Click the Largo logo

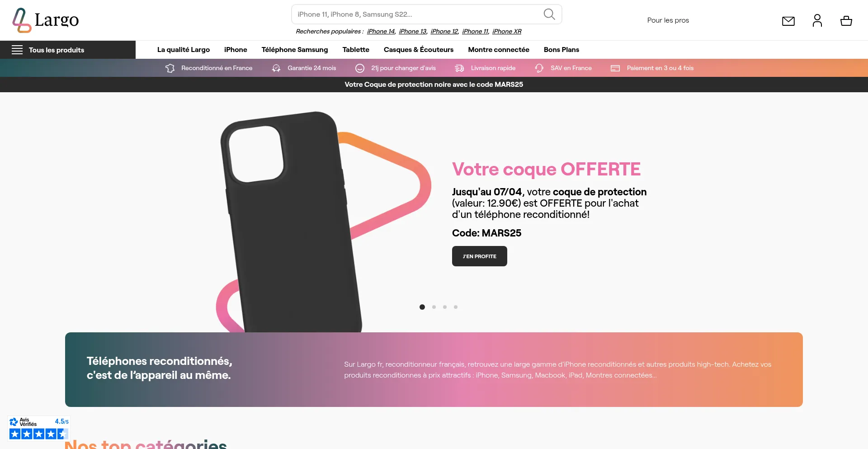pos(45,20)
